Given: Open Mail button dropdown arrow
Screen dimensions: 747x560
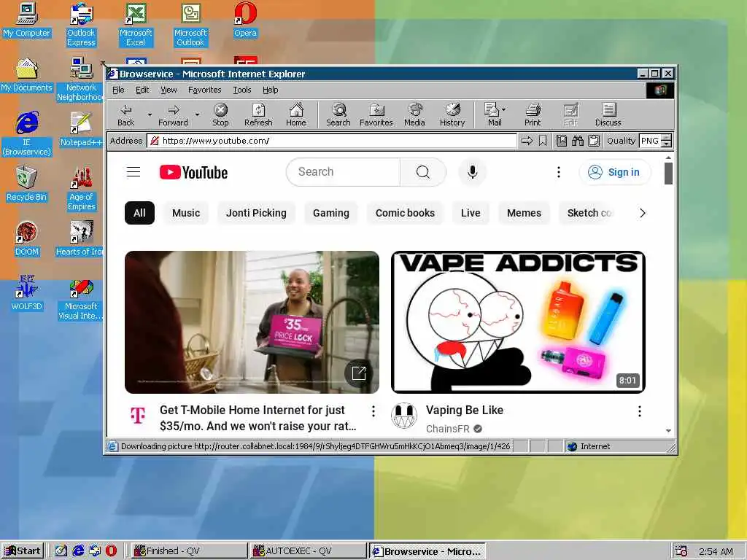Looking at the screenshot, I should [504, 109].
